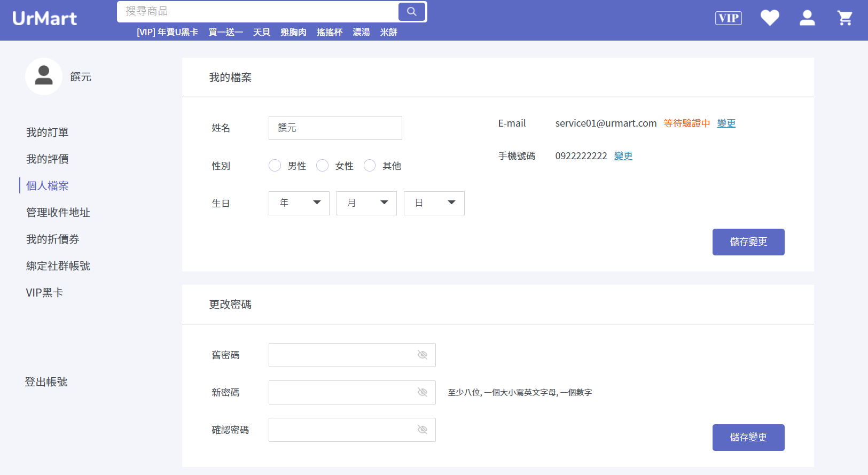This screenshot has width=868, height=475.
Task: Open VIP黑卡 in sidebar
Action: pos(45,293)
